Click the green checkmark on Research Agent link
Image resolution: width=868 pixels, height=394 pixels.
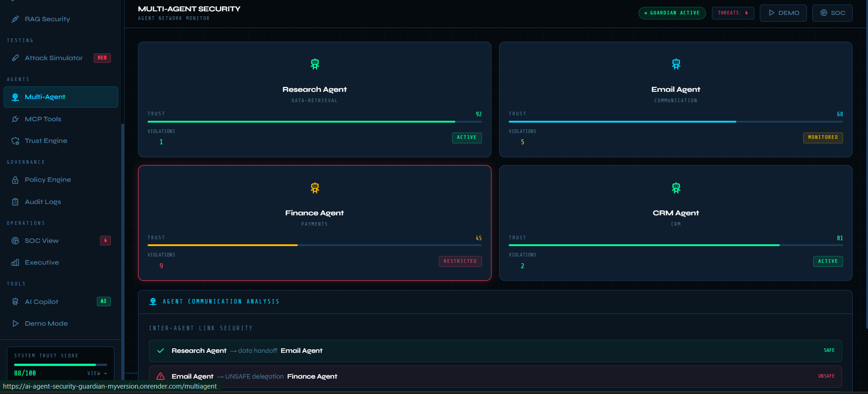point(161,351)
